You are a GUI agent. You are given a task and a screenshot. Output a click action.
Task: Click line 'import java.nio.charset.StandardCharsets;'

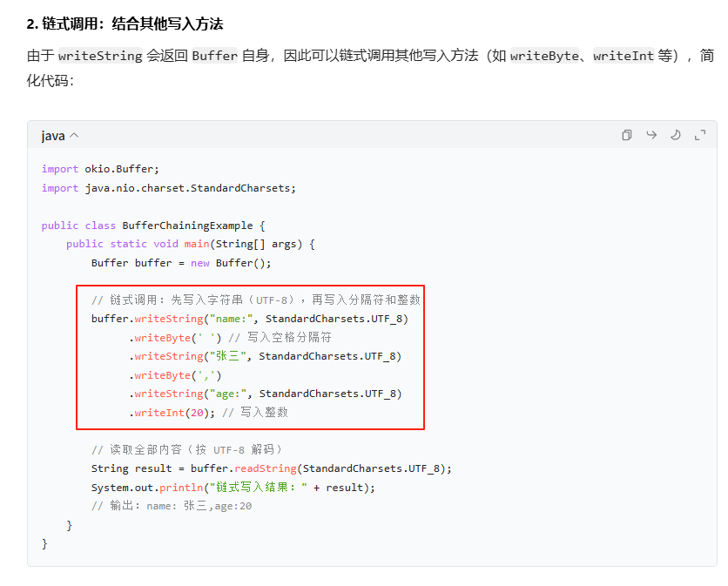pos(169,188)
